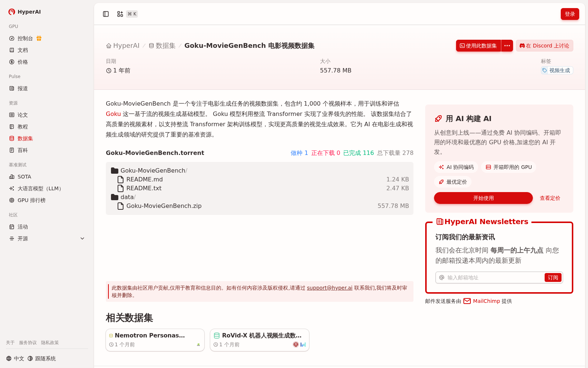This screenshot has height=368, width=588.
Task: Open the 中文 language selector
Action: click(15, 358)
